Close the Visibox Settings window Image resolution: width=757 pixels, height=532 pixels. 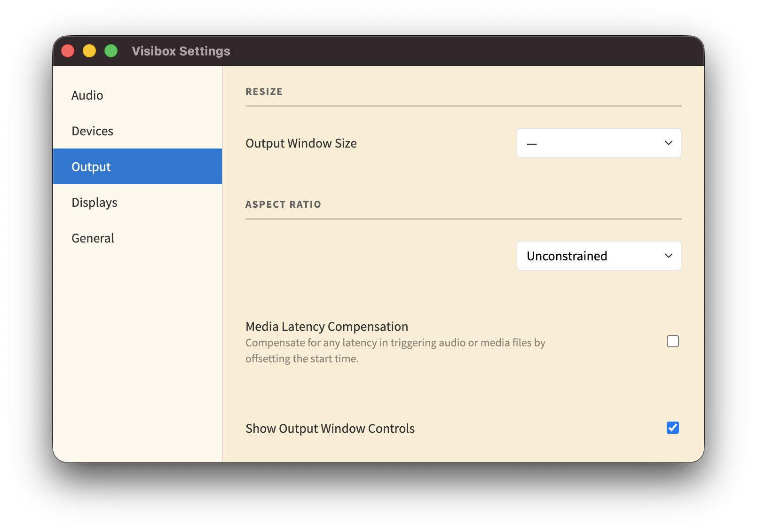68,50
